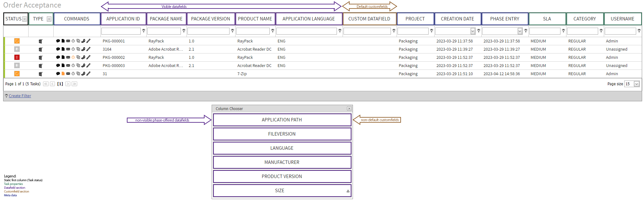Click Create Filter link
The image size is (644, 201).
pos(20,96)
